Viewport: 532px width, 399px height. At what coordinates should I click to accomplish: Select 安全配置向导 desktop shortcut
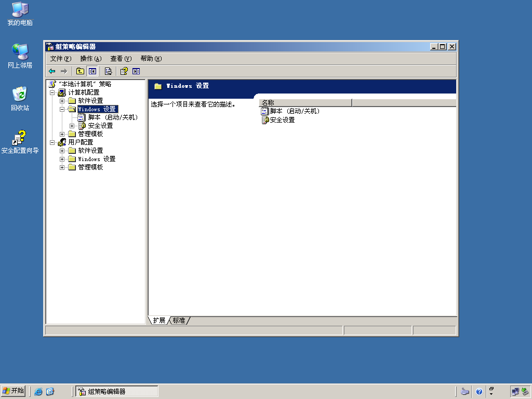coord(20,142)
